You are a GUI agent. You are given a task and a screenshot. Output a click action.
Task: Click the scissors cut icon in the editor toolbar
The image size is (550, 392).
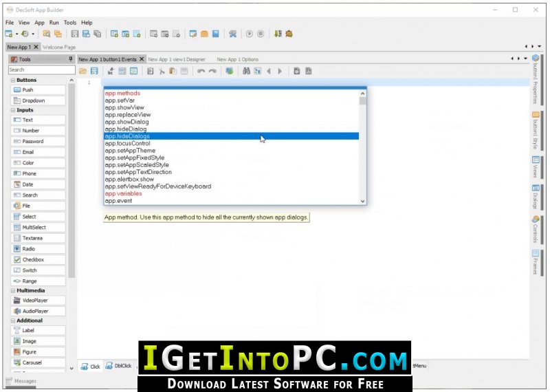point(162,72)
